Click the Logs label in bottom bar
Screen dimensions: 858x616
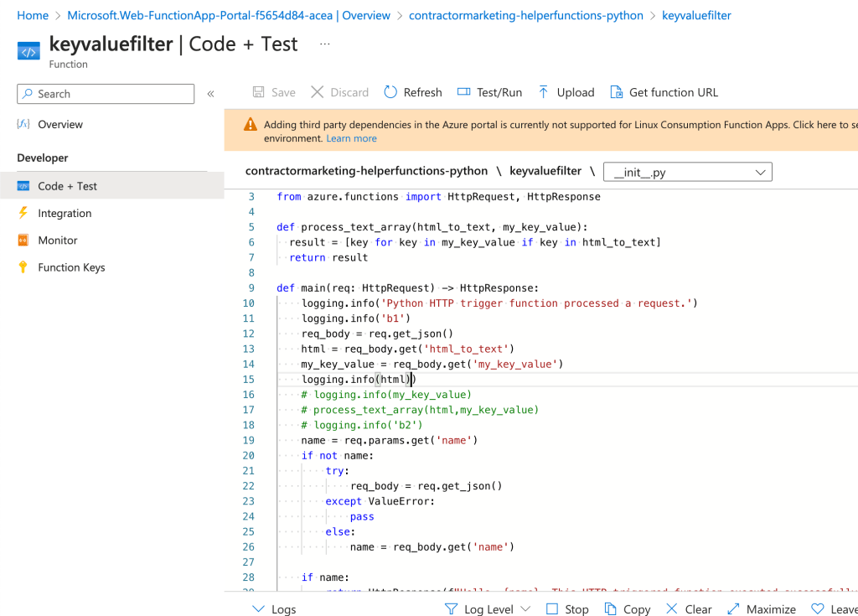click(x=283, y=609)
